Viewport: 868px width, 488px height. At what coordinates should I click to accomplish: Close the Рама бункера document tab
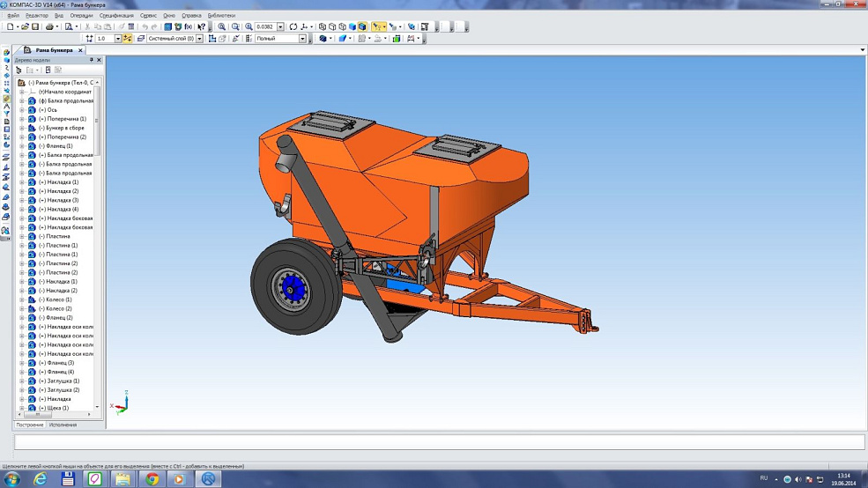point(81,50)
